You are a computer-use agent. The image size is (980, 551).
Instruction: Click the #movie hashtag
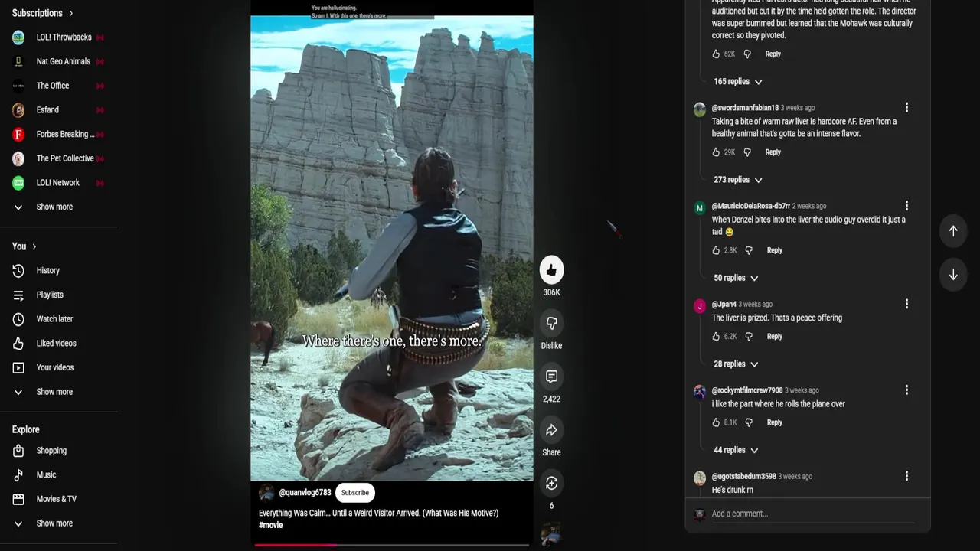tap(271, 525)
